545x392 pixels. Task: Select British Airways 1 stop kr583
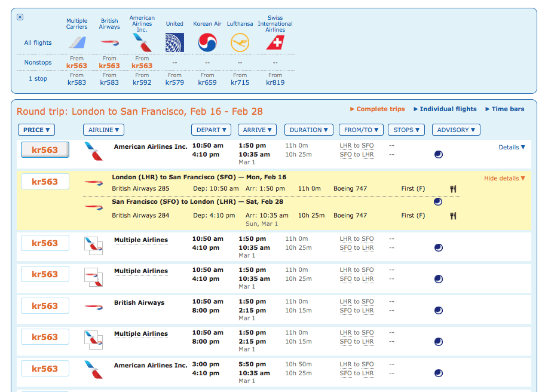(x=109, y=82)
